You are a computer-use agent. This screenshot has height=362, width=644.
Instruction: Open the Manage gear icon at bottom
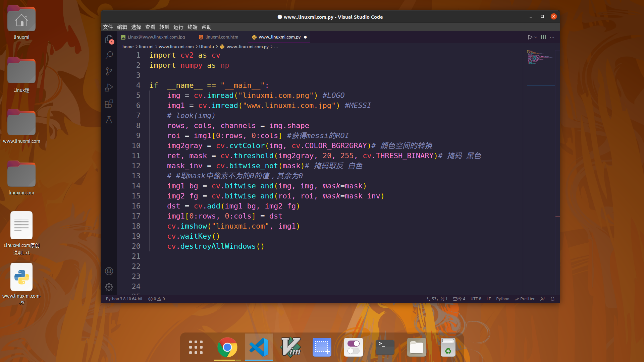click(x=109, y=287)
